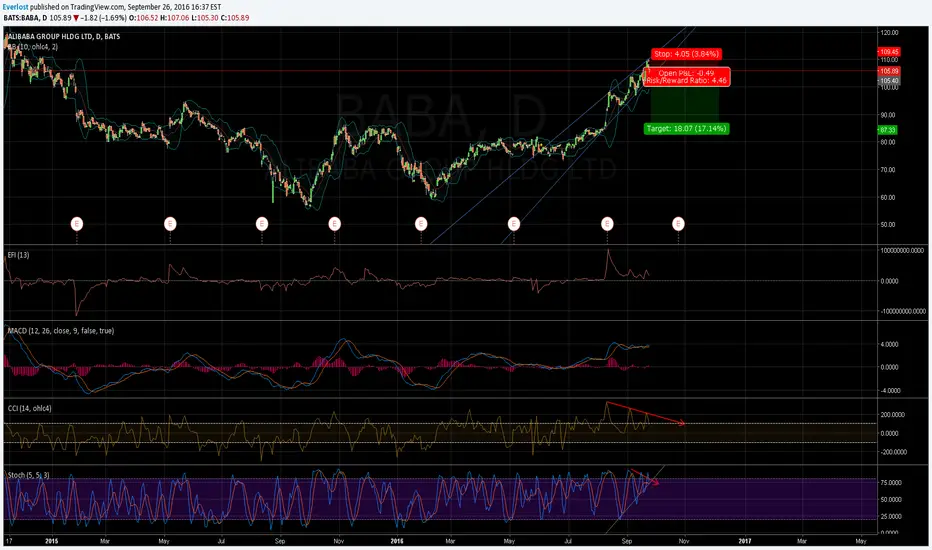Click the green target zone of the short position
Image resolution: width=932 pixels, height=550 pixels.
[685, 104]
